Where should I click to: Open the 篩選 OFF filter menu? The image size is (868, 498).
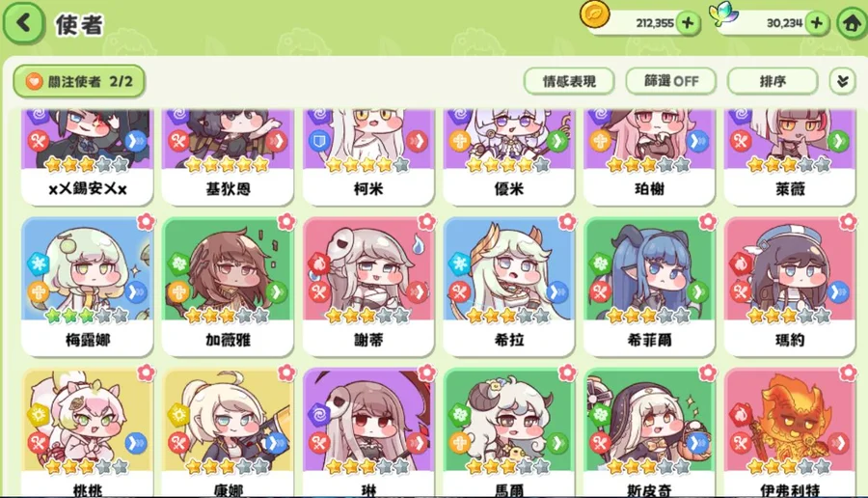click(671, 81)
